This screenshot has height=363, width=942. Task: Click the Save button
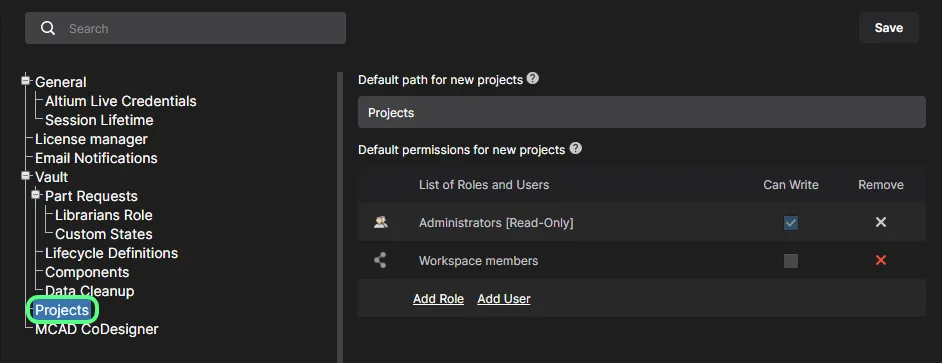[x=889, y=28]
